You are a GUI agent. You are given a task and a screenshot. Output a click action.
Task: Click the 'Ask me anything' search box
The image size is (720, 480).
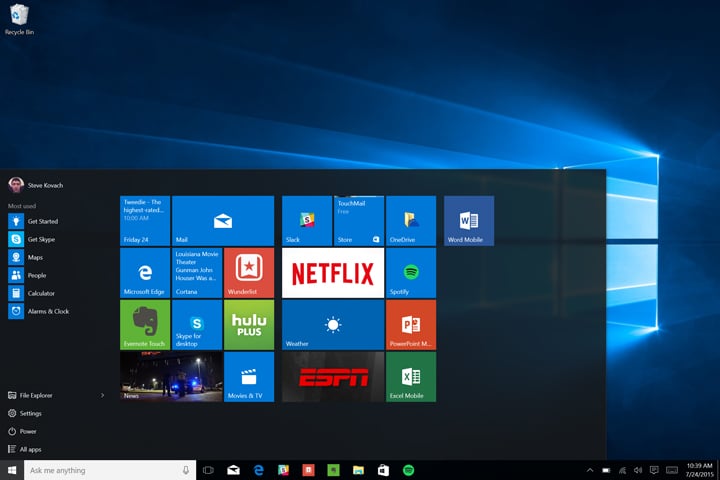[x=100, y=470]
